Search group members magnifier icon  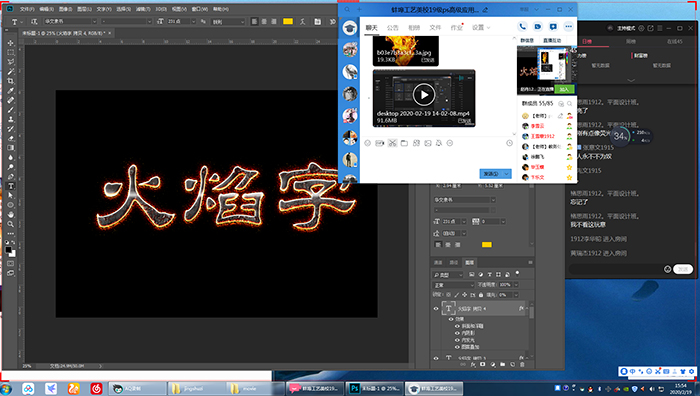pos(570,104)
